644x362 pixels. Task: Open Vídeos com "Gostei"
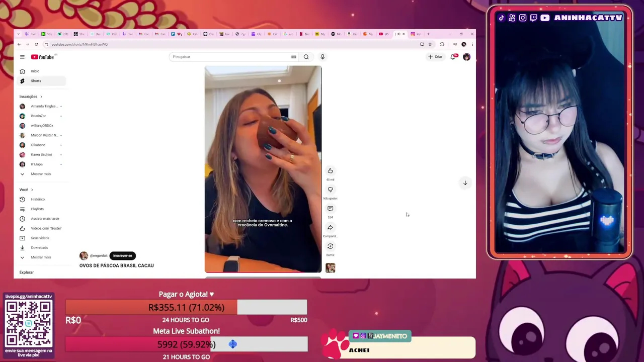(41, 228)
